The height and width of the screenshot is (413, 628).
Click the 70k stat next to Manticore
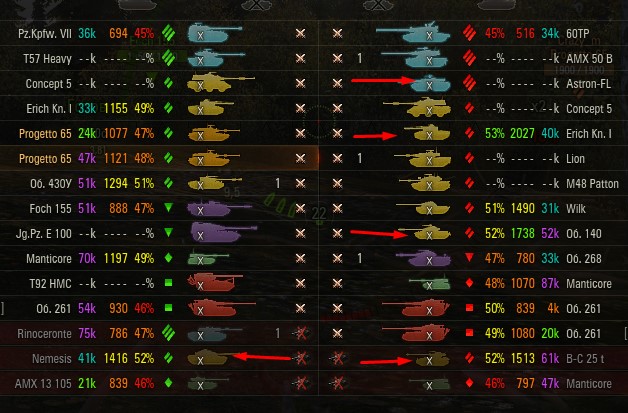tap(87, 259)
